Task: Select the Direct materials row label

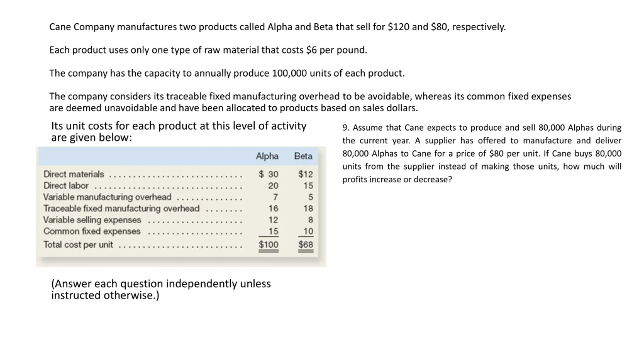Action: pos(73,174)
